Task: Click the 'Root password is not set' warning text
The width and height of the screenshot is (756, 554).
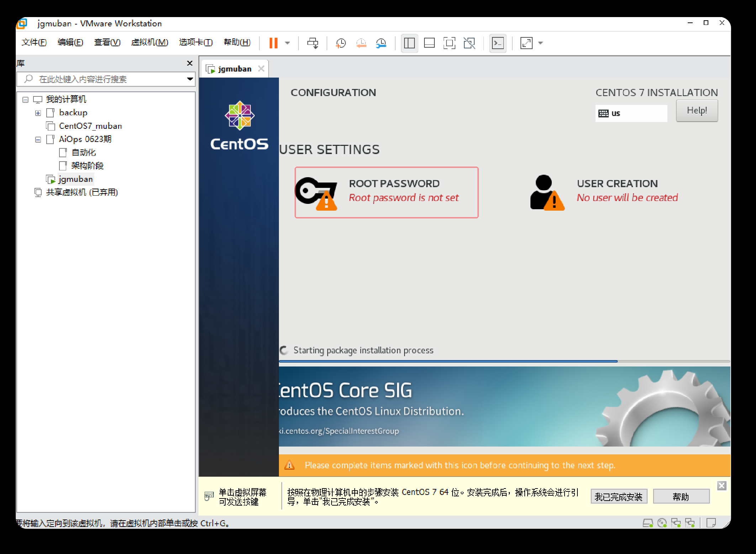Action: [404, 198]
